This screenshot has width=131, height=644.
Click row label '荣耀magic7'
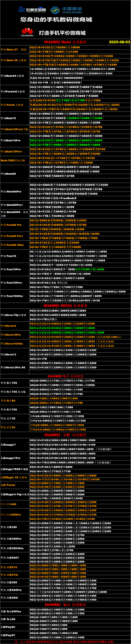click(x=8, y=445)
